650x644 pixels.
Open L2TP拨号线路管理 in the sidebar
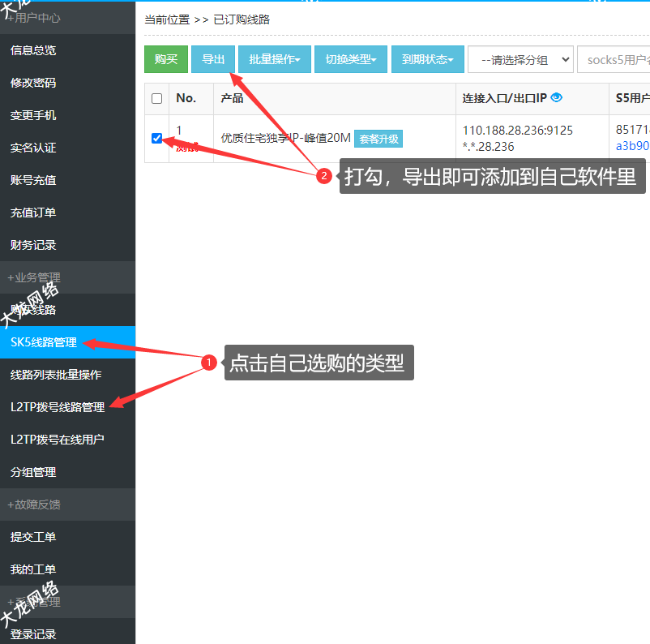58,407
